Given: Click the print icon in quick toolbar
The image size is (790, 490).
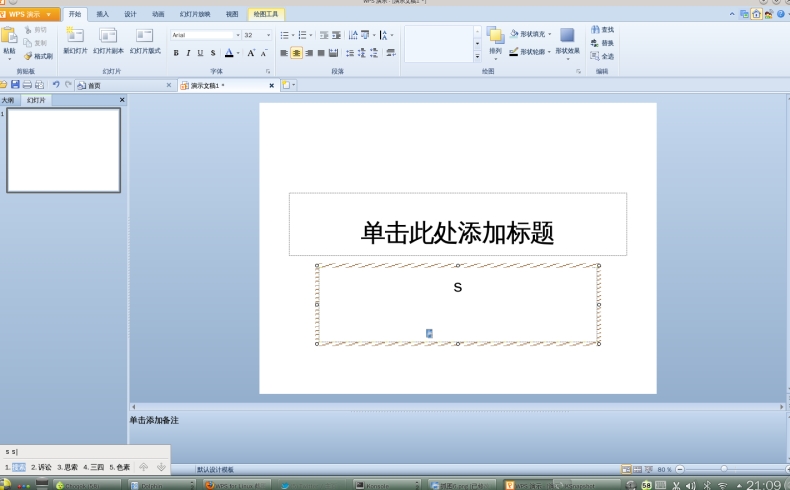Looking at the screenshot, I should point(27,85).
